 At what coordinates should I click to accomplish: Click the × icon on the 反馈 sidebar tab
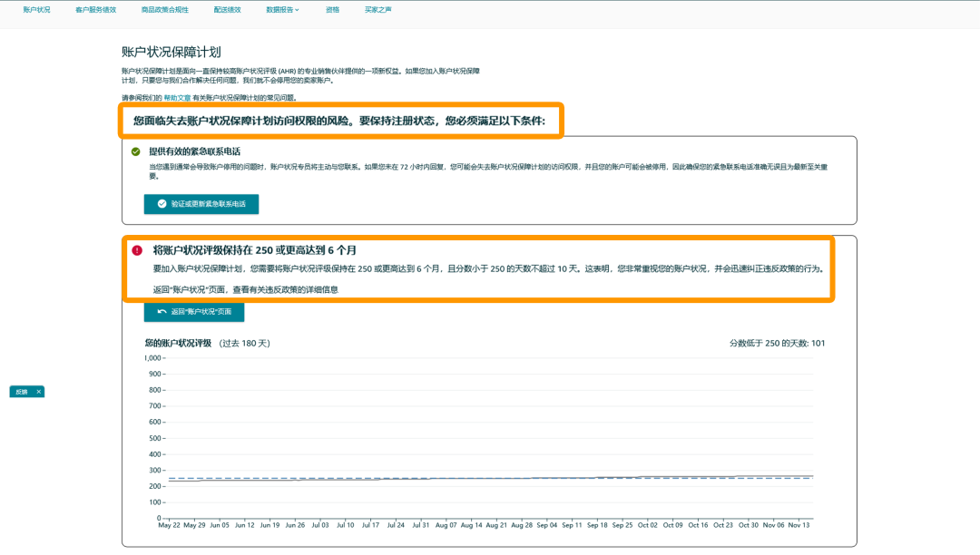[37, 392]
